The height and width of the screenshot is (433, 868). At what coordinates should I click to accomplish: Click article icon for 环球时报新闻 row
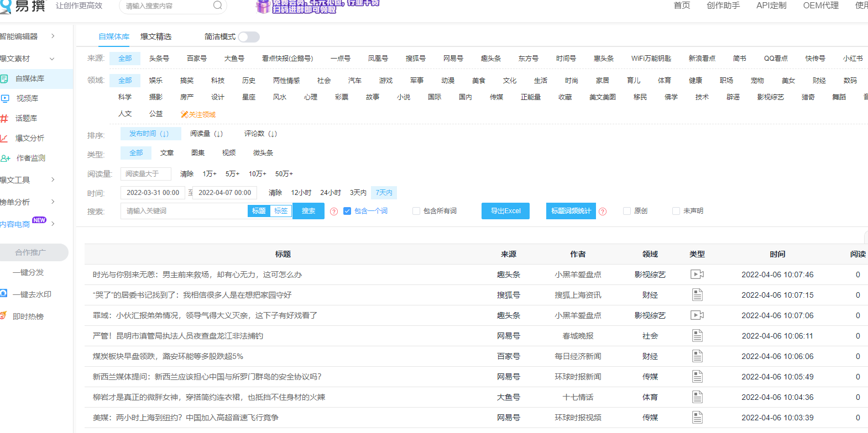[x=697, y=377]
